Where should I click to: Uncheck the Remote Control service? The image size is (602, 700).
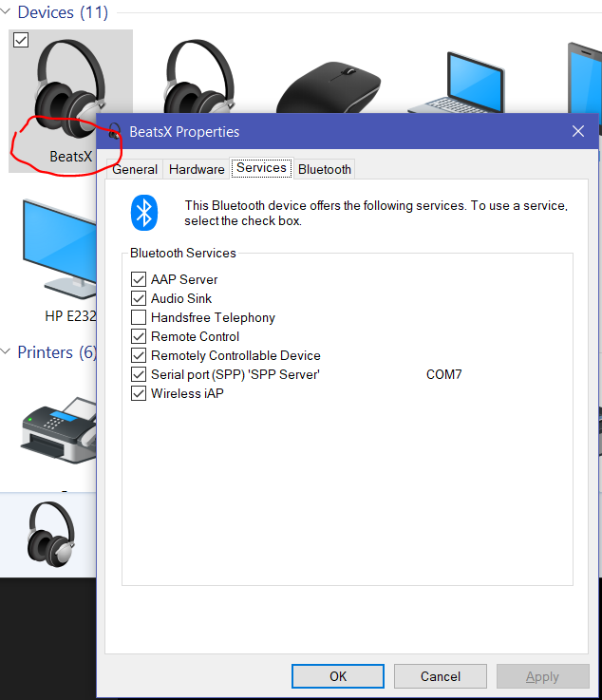pyautogui.click(x=139, y=336)
